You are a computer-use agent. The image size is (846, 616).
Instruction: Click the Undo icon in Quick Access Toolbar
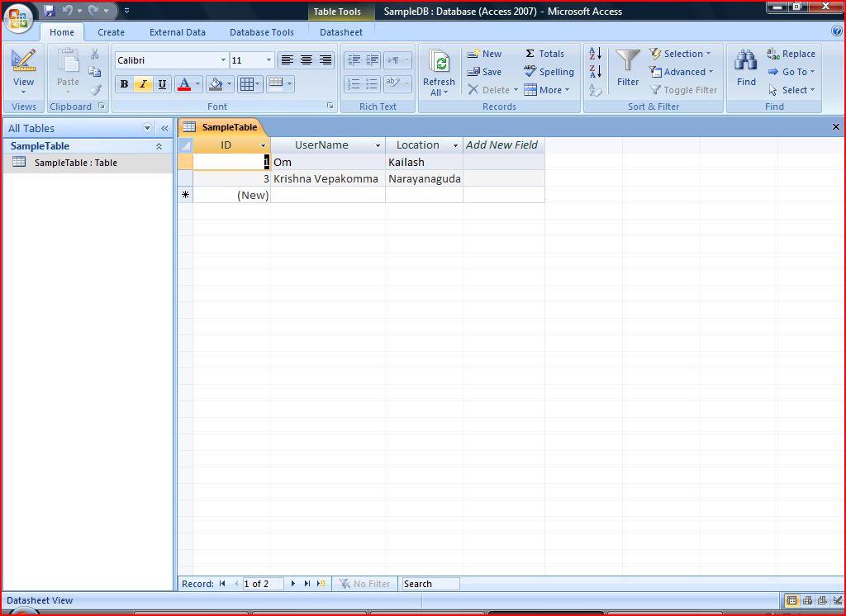(68, 10)
